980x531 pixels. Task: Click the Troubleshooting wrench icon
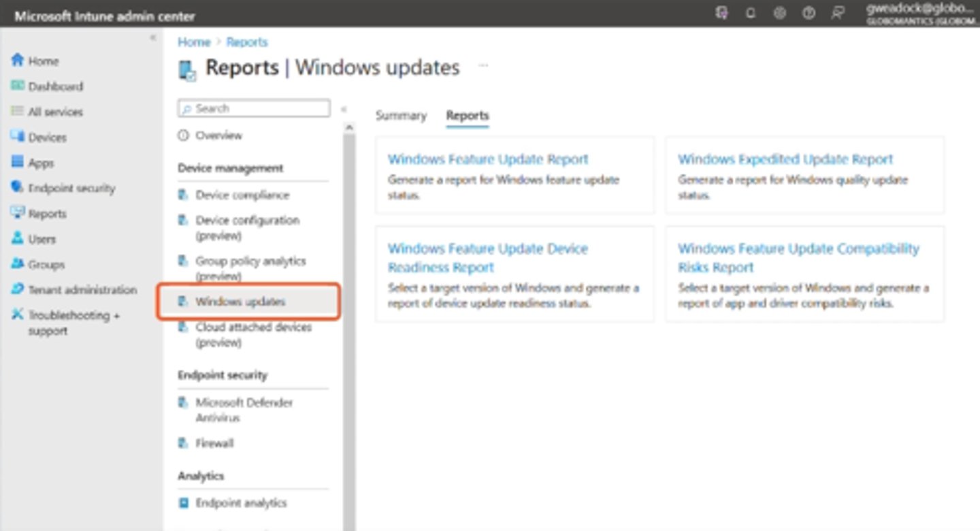tap(18, 315)
